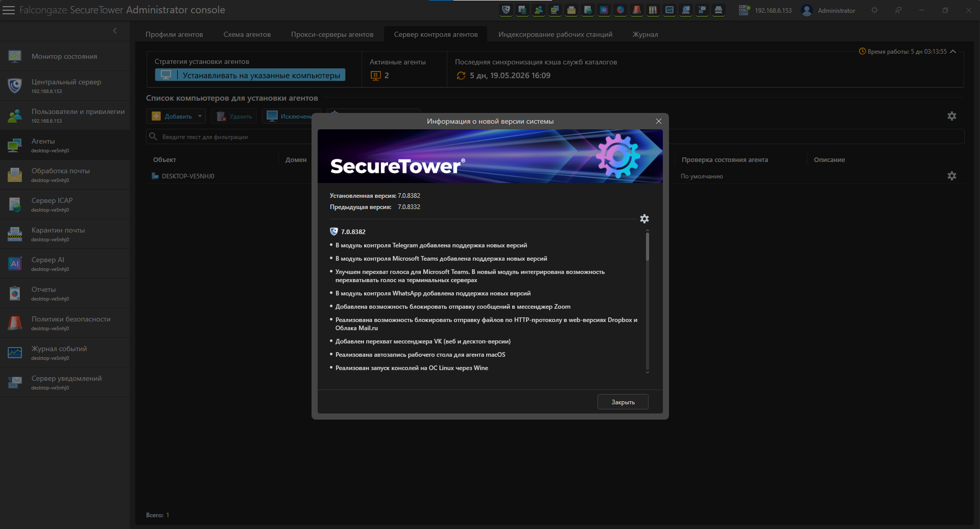This screenshot has width=980, height=529.
Task: Open Обработка почты in the sidebar
Action: [x=65, y=175]
